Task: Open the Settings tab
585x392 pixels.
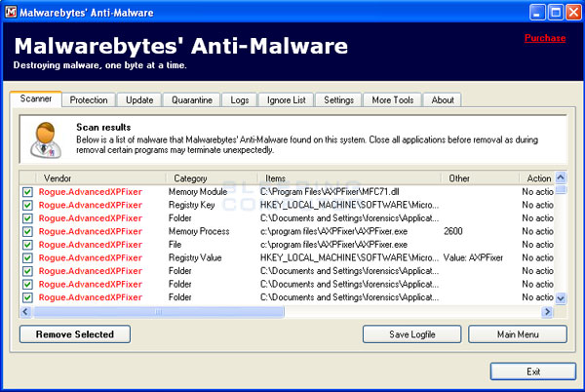Action: coord(338,100)
